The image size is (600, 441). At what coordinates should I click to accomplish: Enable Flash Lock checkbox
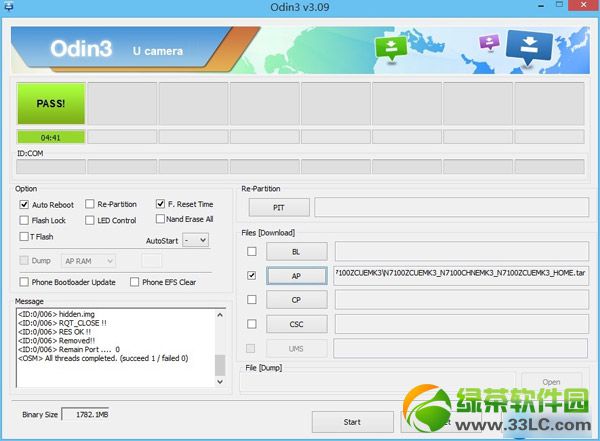tap(24, 220)
